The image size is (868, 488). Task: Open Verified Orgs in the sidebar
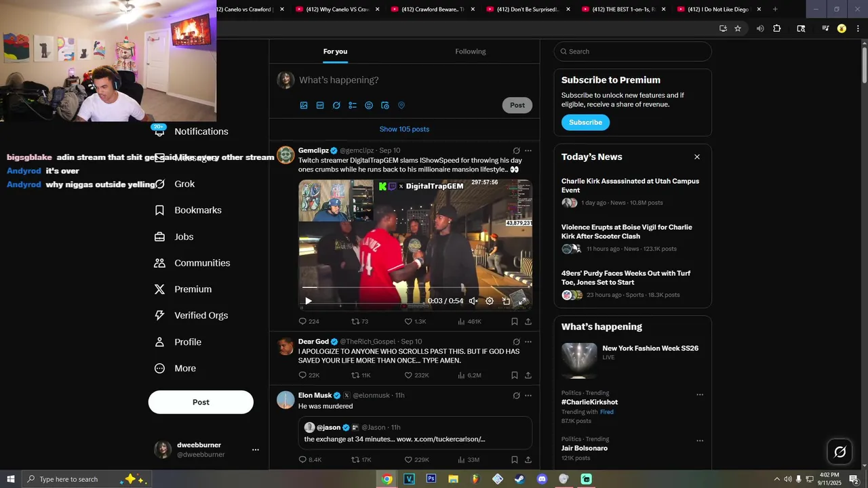click(x=191, y=315)
